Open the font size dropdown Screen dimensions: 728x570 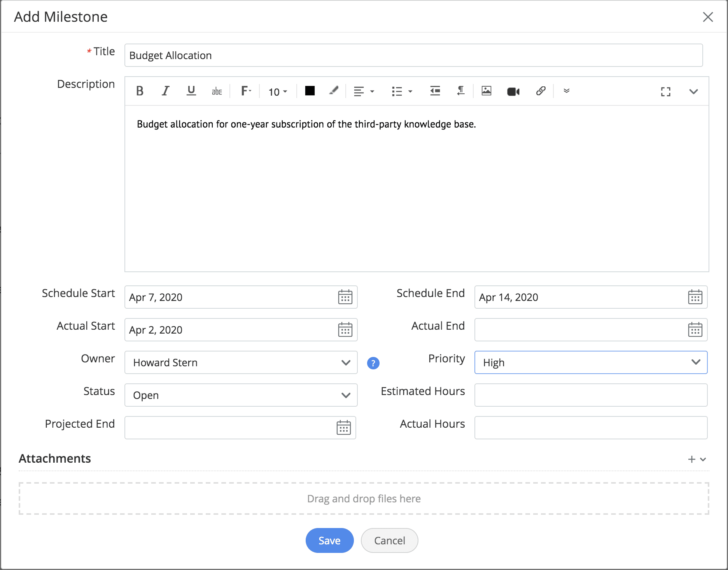pos(278,92)
